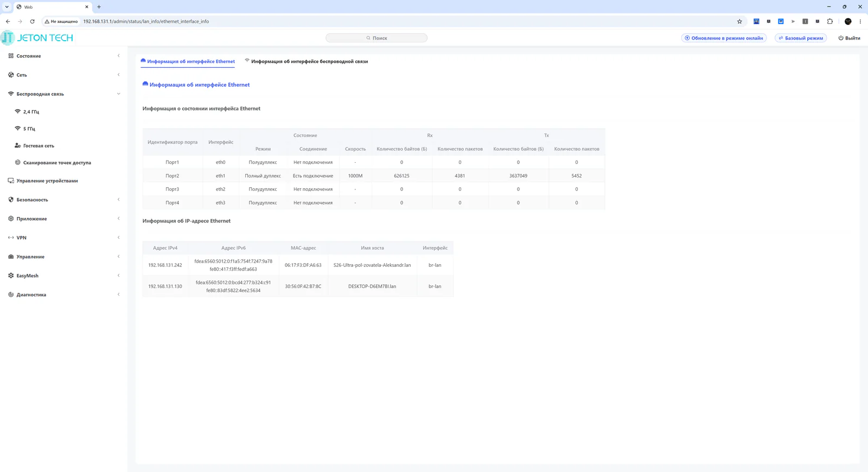Viewport: 868px width, 472px height.
Task: Click the Диагностика icon
Action: (x=11, y=295)
